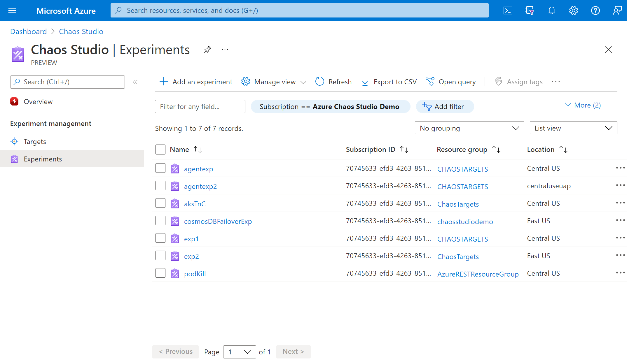The image size is (627, 364).
Task: Click the Refresh icon
Action: point(319,82)
